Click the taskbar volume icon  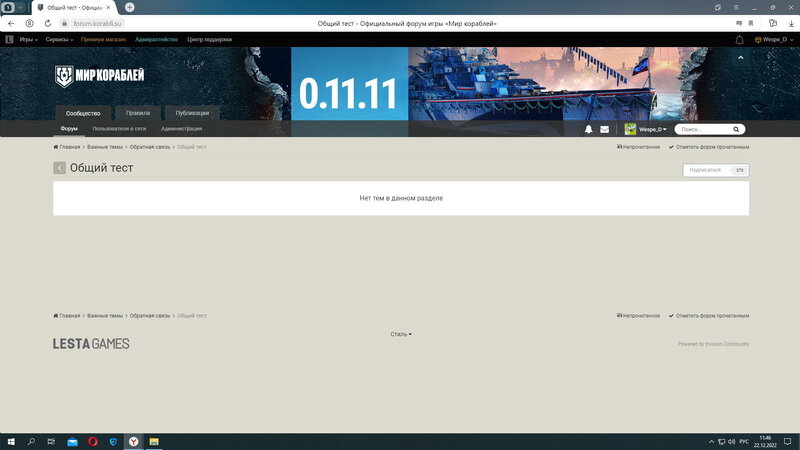[732, 442]
